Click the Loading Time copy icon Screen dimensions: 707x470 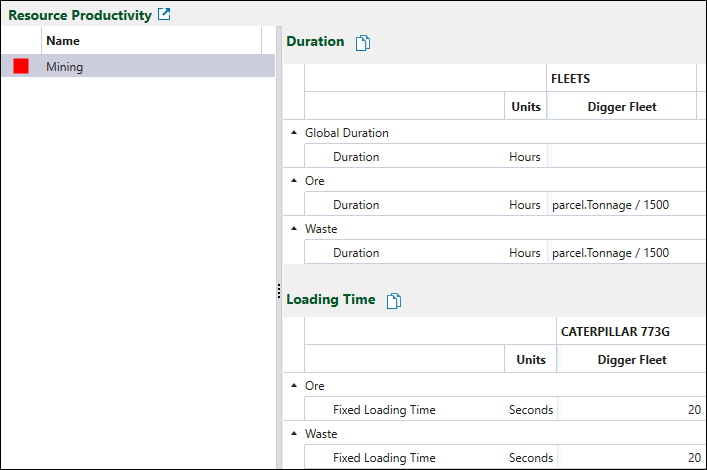pos(394,300)
